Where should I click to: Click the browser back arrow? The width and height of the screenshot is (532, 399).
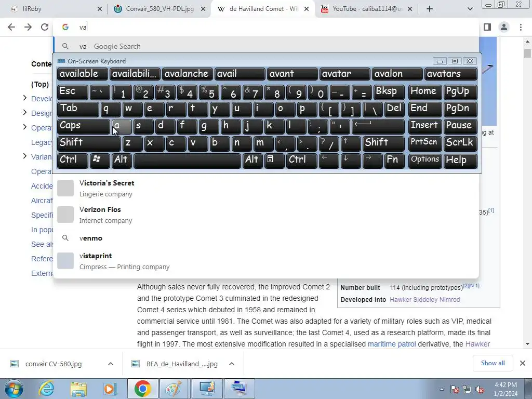point(11,27)
